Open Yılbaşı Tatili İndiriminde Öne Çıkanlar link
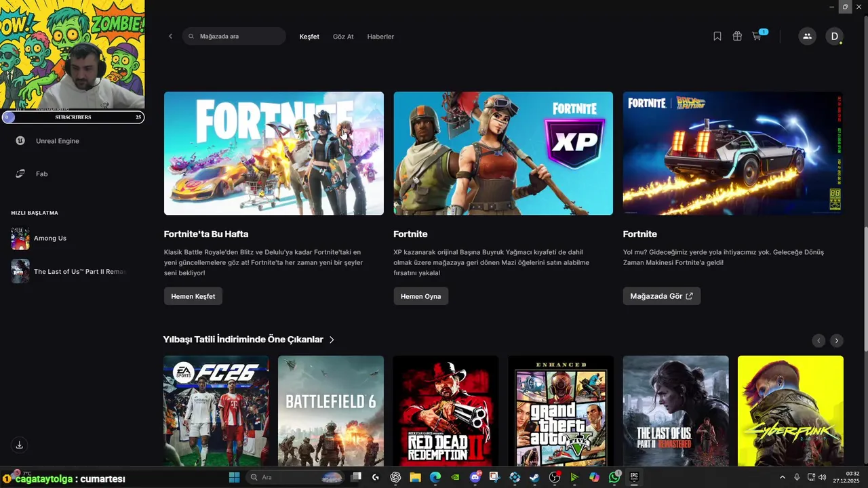 [x=249, y=340]
